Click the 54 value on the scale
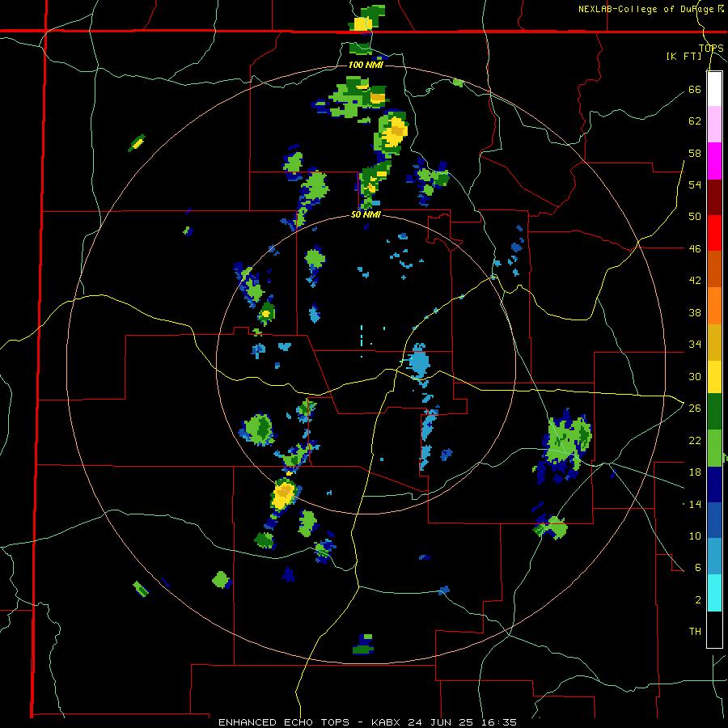Image resolution: width=728 pixels, height=728 pixels. (x=695, y=184)
